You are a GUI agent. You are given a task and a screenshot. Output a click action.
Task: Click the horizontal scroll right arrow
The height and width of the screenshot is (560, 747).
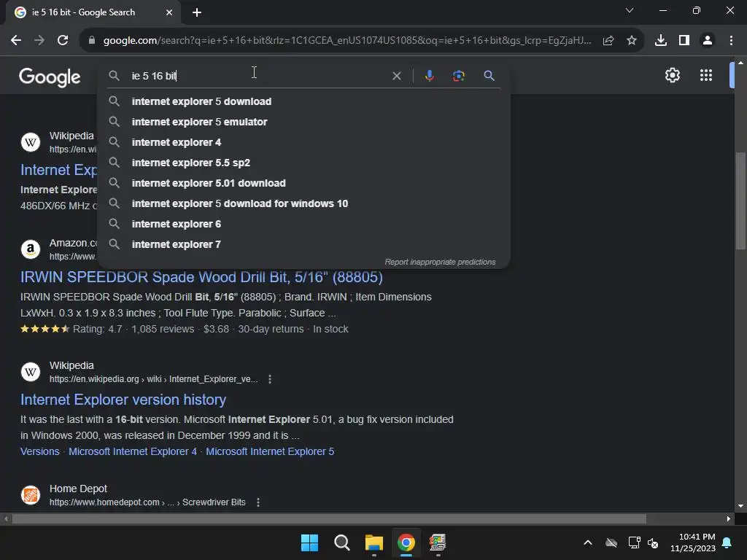tap(729, 518)
